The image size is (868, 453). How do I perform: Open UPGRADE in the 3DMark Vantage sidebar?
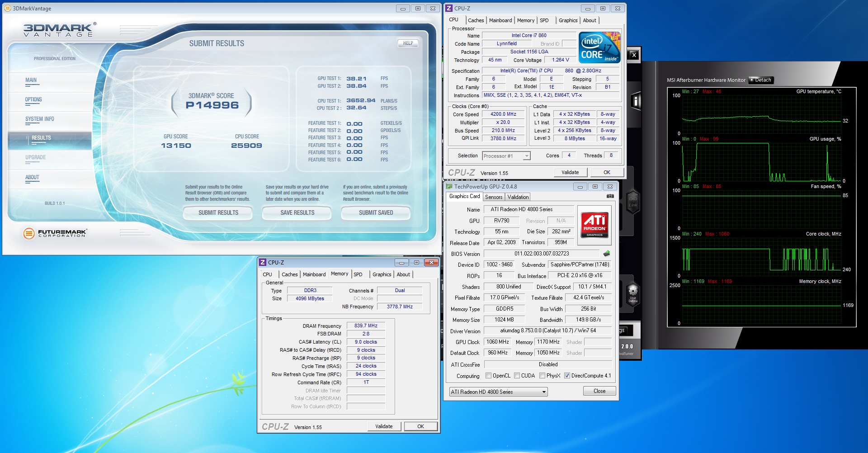click(x=36, y=157)
